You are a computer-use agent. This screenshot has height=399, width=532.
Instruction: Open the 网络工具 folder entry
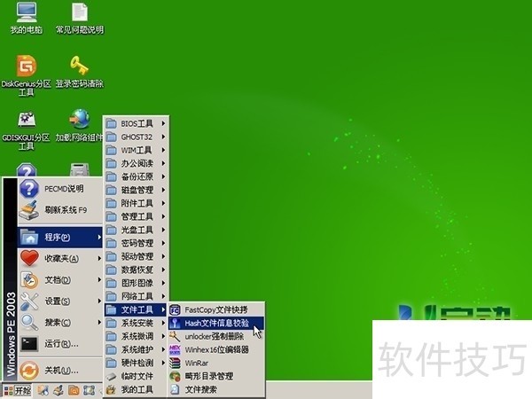(136, 296)
